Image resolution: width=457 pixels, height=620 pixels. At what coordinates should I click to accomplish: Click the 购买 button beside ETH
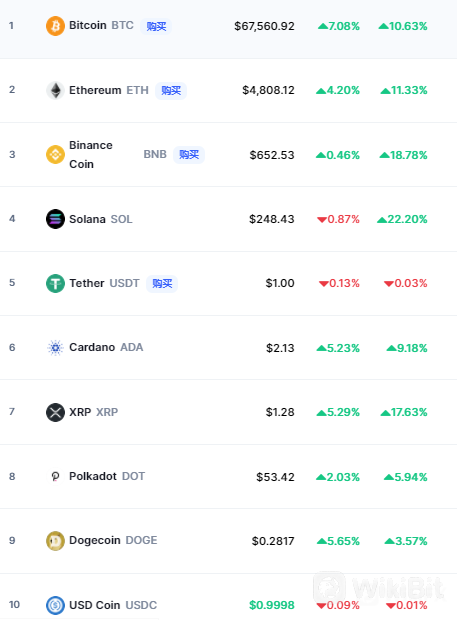coord(171,91)
